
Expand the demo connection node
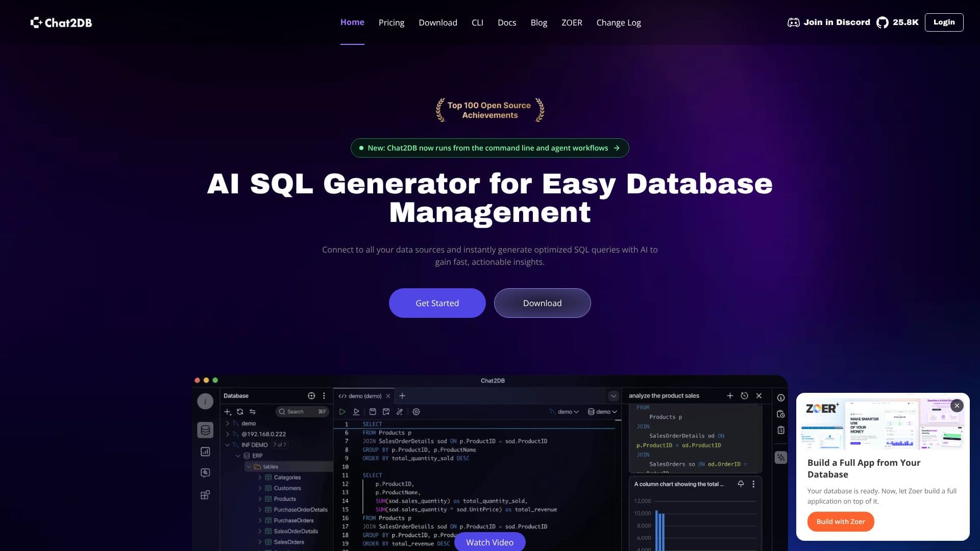point(228,423)
